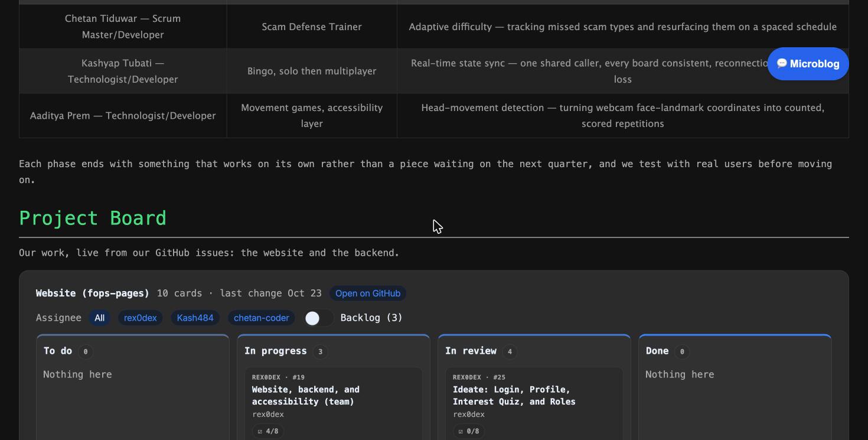This screenshot has width=868, height=440.
Task: Click the 'Adaptive difficulty' description cell
Action: 623,27
